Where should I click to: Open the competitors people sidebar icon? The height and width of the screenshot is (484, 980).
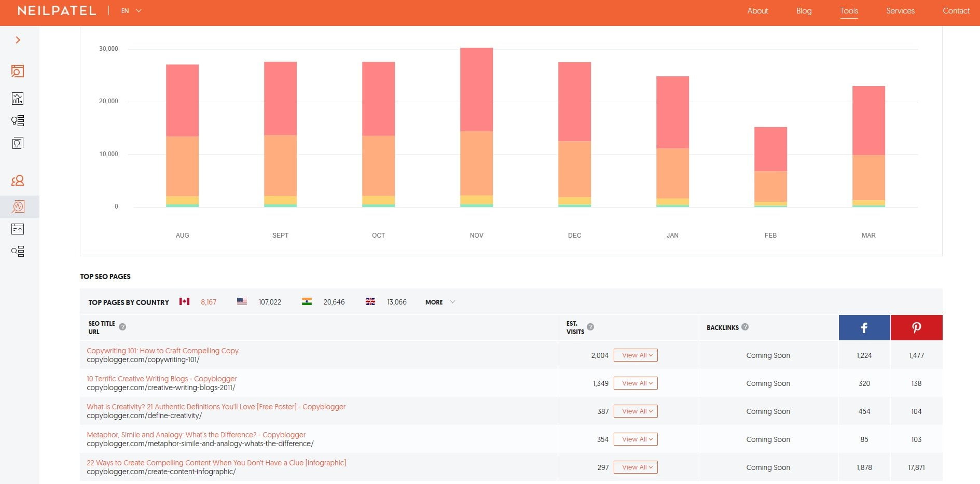click(18, 181)
